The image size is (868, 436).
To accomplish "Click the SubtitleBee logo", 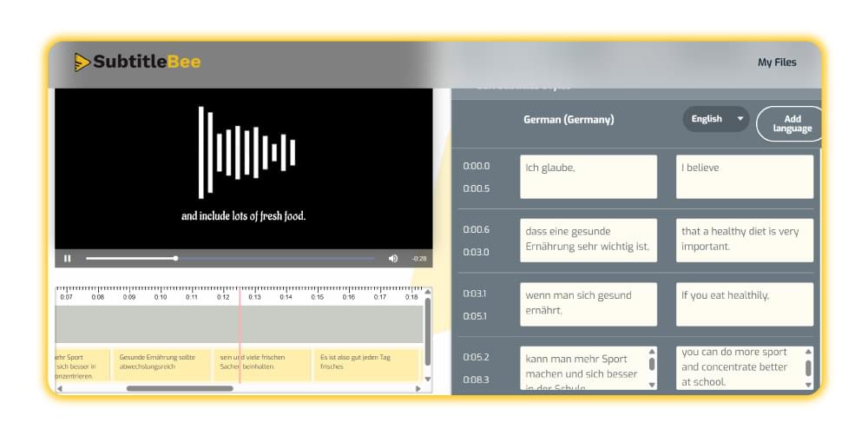I will coord(138,62).
